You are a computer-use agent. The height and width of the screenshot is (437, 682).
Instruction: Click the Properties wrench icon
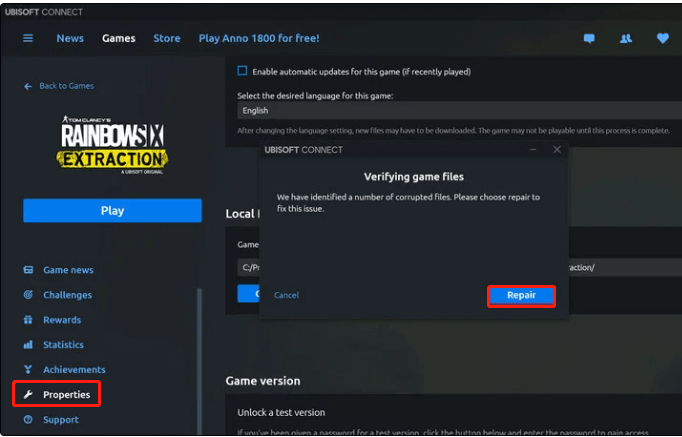[x=28, y=394]
